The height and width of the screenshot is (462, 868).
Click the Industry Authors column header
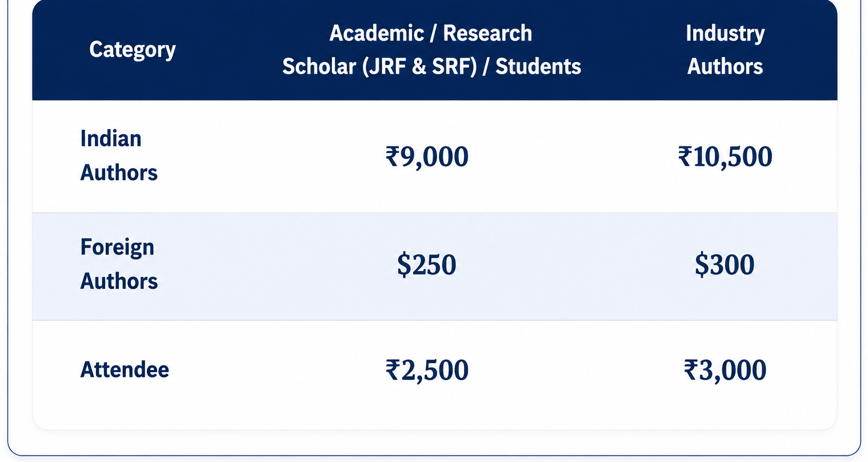pos(725,50)
